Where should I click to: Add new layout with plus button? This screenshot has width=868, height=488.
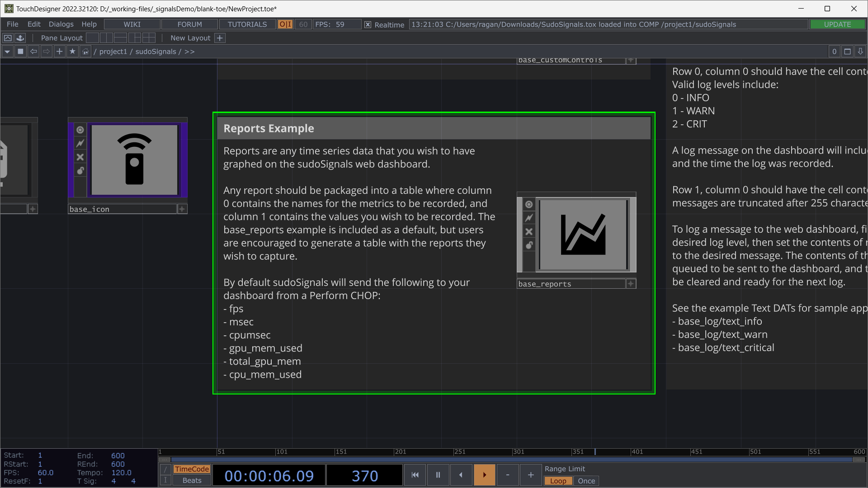click(220, 38)
